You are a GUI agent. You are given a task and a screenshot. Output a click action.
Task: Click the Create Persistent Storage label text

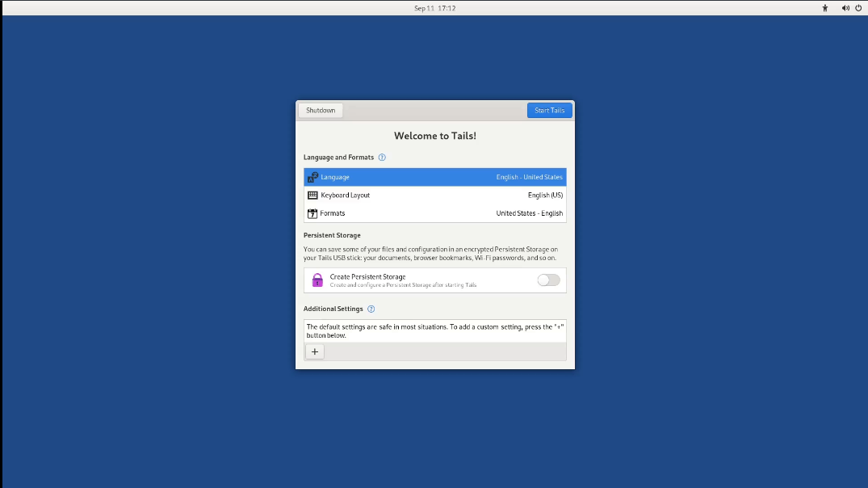click(x=367, y=276)
